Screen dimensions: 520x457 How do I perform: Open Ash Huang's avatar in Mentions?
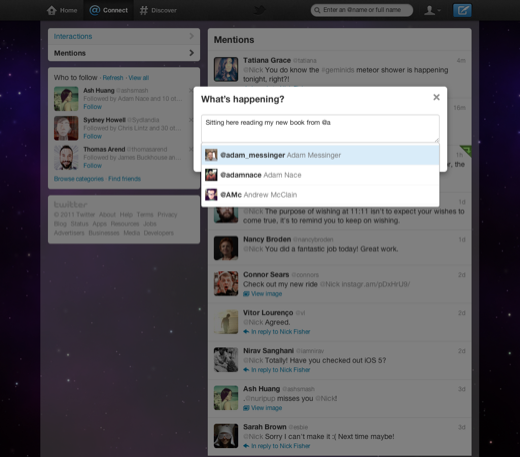[226, 398]
